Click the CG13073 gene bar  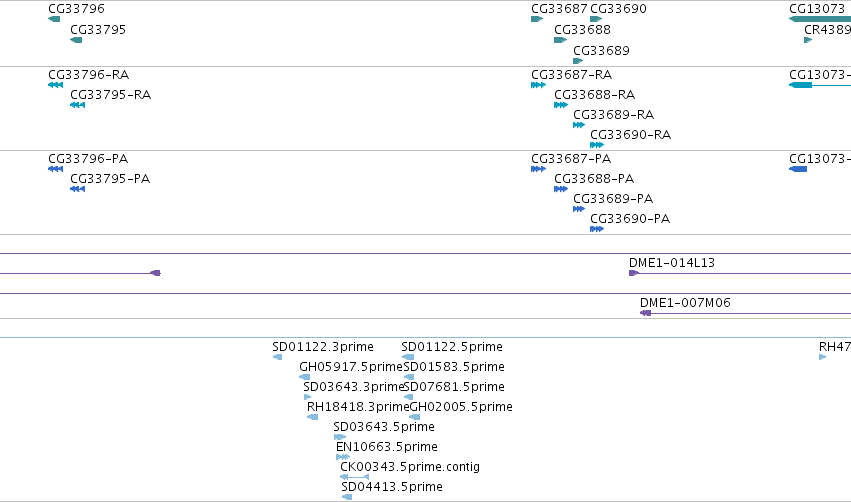[820, 19]
